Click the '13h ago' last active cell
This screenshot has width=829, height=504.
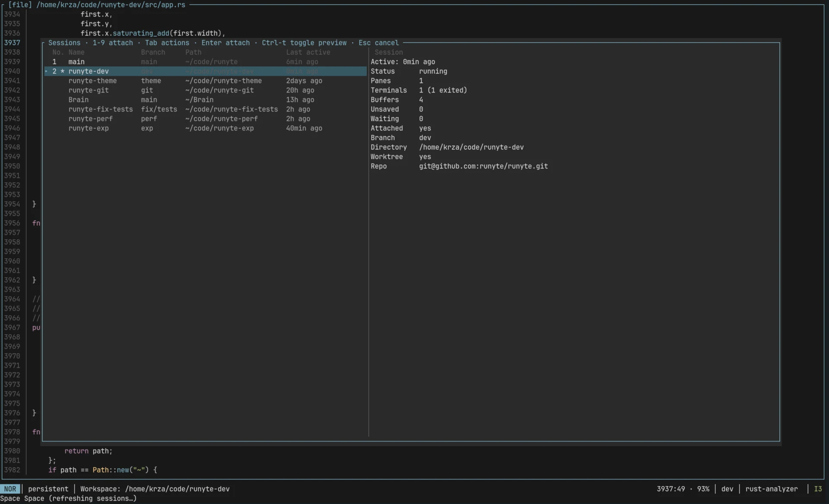(x=300, y=100)
